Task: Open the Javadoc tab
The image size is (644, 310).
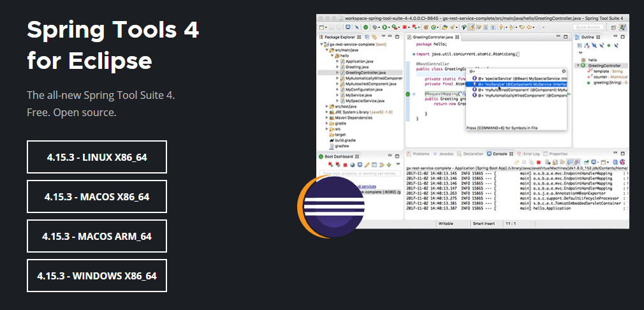Action: pyautogui.click(x=443, y=154)
